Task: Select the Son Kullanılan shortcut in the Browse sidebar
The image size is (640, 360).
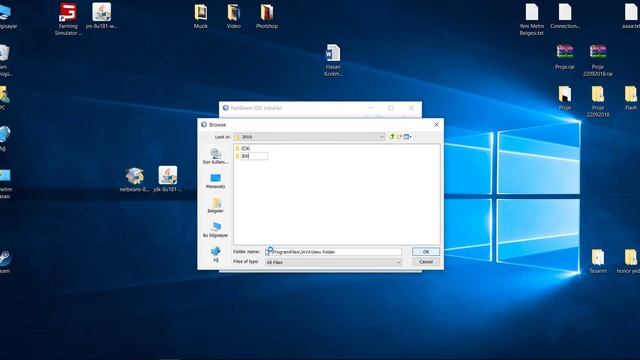Action: pyautogui.click(x=216, y=157)
